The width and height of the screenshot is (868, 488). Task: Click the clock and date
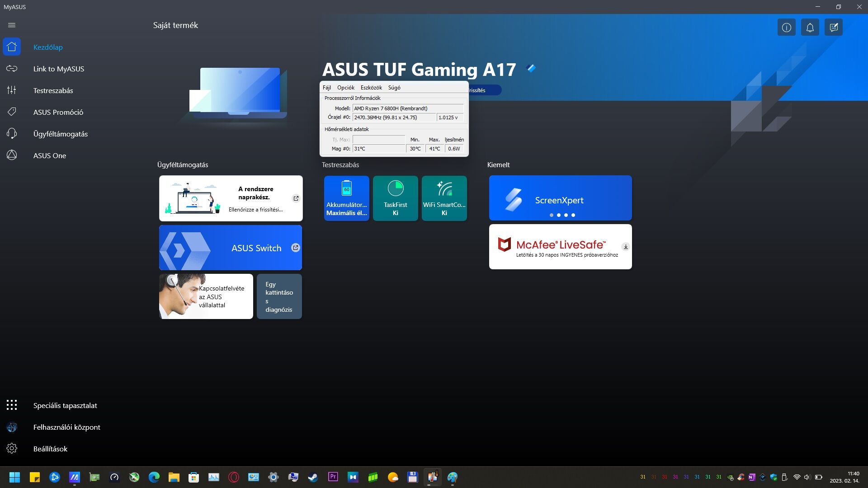(x=844, y=477)
